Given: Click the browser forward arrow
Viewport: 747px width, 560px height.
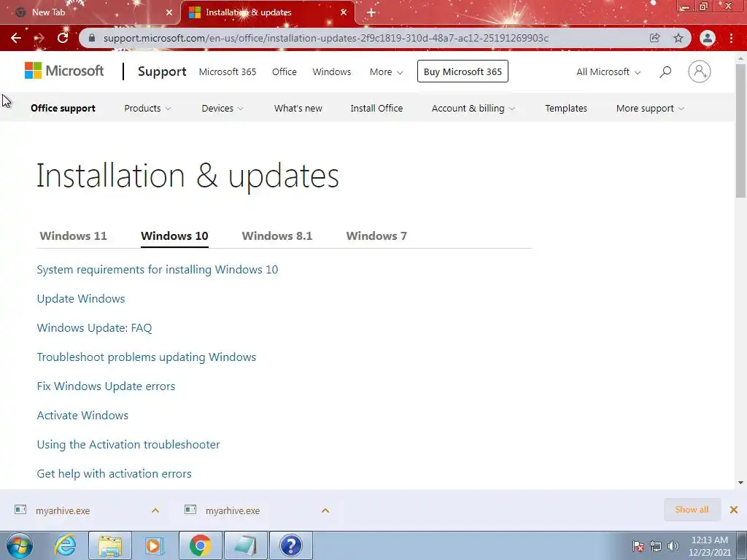Looking at the screenshot, I should [39, 38].
